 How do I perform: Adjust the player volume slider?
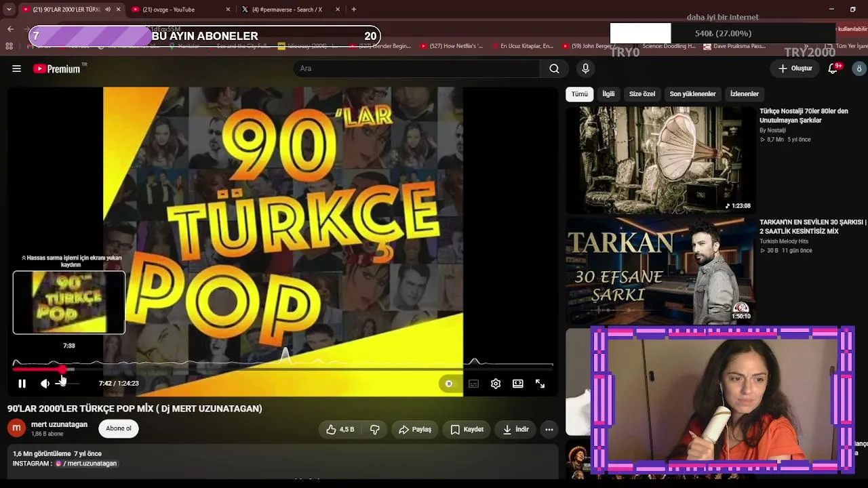point(68,384)
